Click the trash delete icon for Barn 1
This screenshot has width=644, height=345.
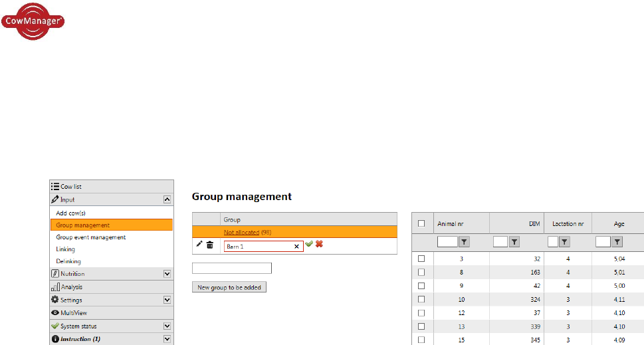pos(210,245)
